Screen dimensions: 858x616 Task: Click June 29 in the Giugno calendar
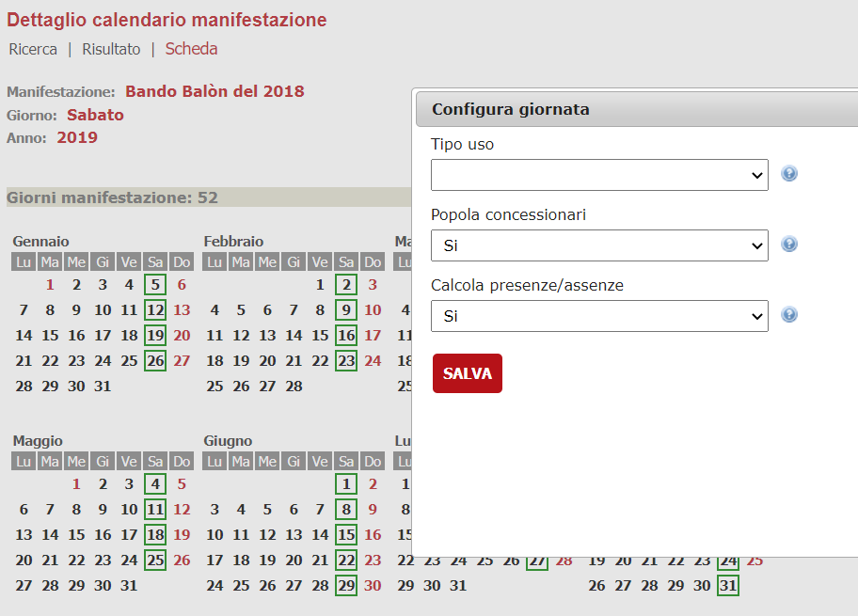[345, 585]
